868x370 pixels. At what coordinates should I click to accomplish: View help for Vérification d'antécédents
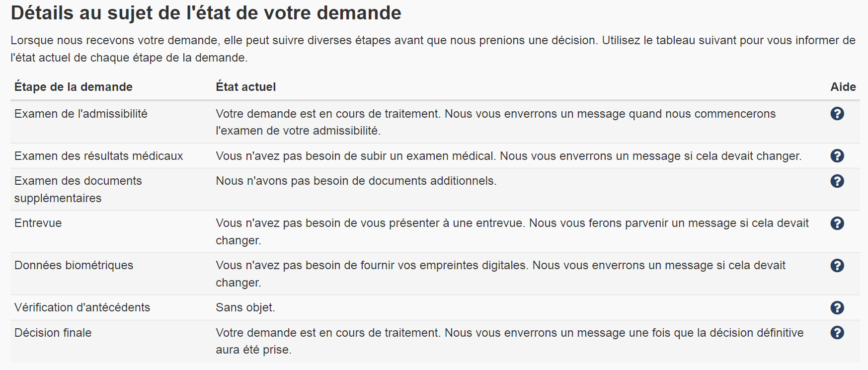837,307
